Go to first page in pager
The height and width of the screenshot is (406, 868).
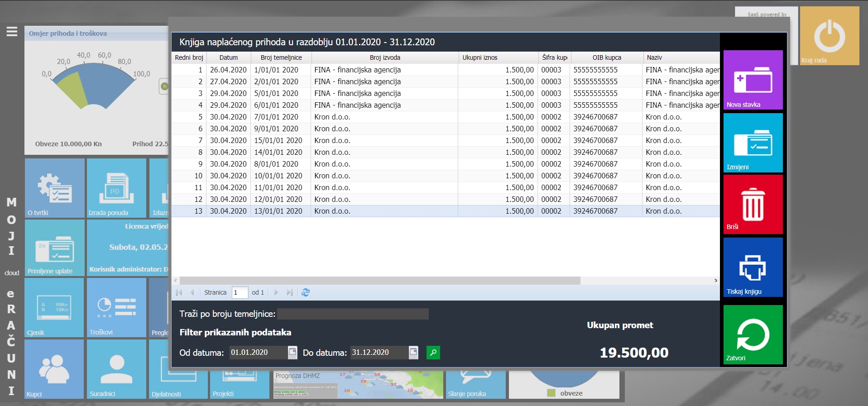pyautogui.click(x=179, y=292)
